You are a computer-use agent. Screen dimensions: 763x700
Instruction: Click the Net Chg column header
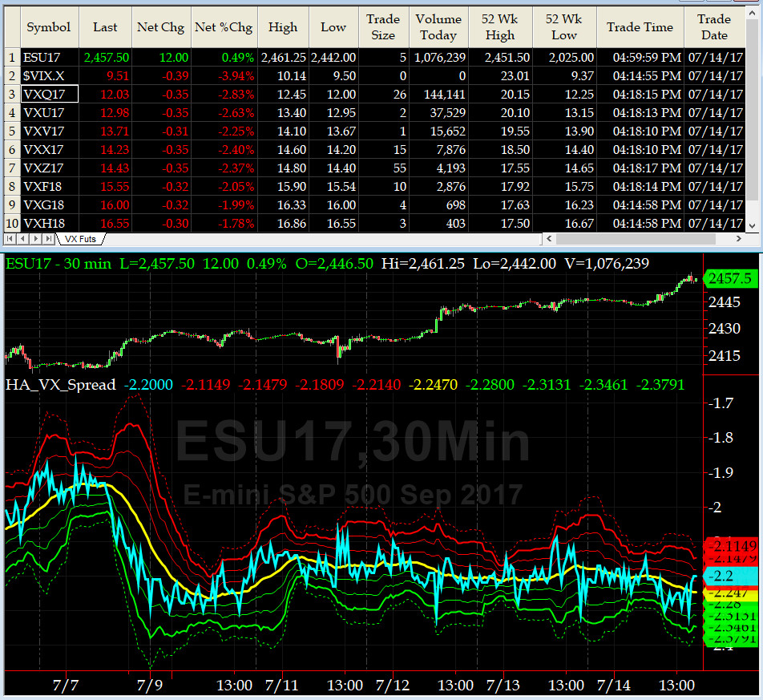(x=161, y=27)
